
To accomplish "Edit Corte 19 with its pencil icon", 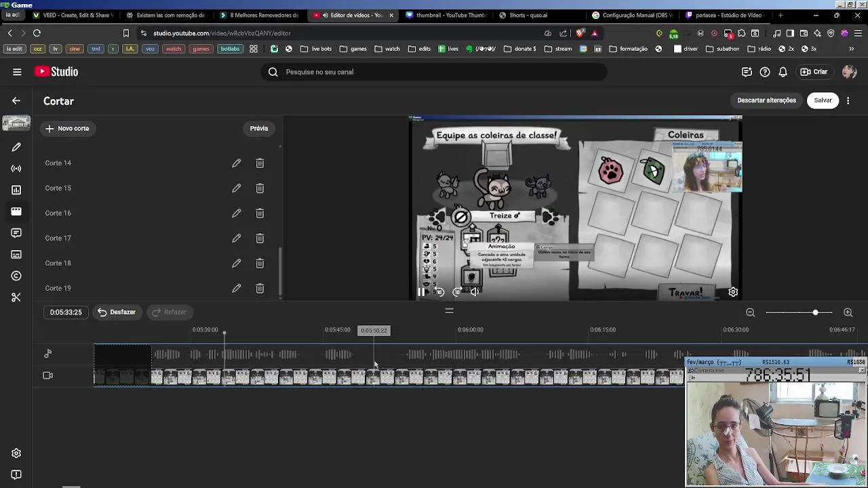I will (236, 289).
